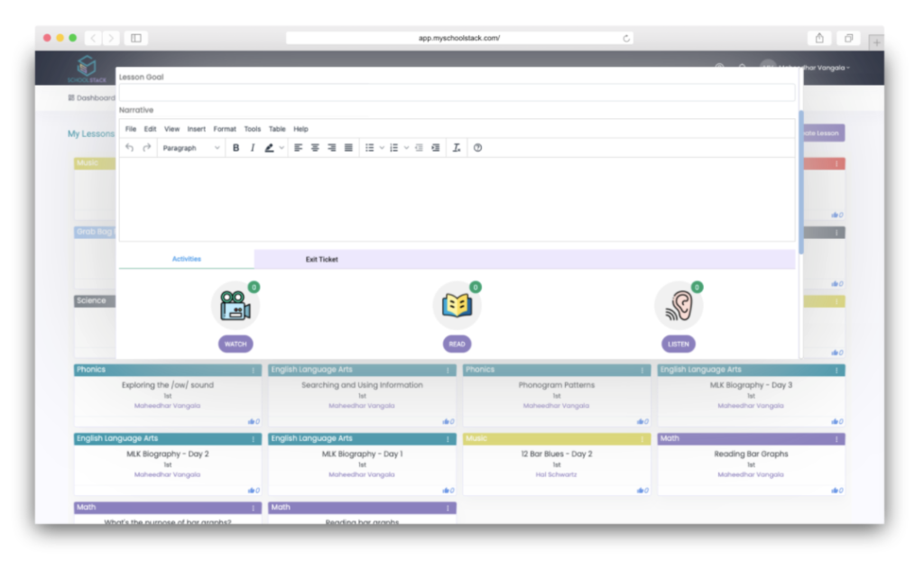Click the Clear formatting icon
Viewport: 924px width, 579px height.
pyautogui.click(x=457, y=147)
